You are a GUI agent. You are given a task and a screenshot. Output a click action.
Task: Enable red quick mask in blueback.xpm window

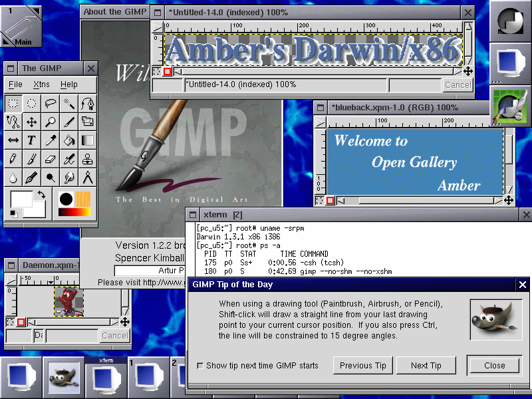click(330, 201)
